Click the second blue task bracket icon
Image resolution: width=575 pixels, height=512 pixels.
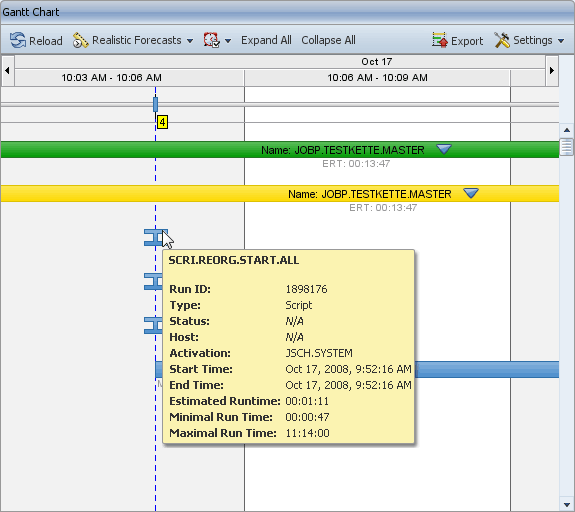click(x=153, y=282)
